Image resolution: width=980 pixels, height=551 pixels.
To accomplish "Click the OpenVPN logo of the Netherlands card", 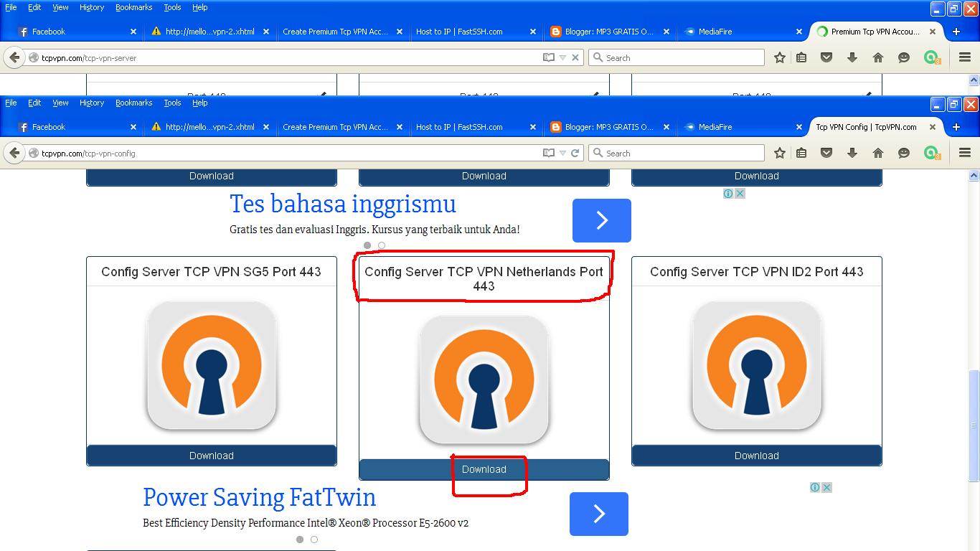I will tap(484, 380).
